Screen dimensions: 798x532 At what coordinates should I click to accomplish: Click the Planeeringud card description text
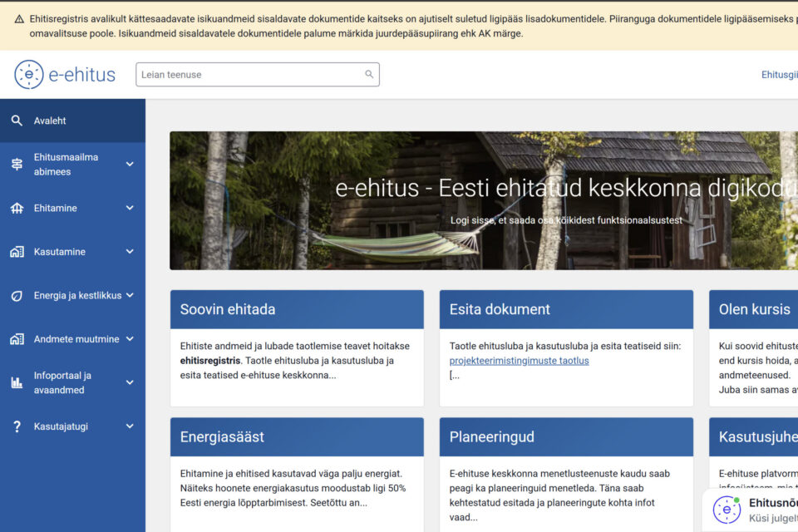559,495
